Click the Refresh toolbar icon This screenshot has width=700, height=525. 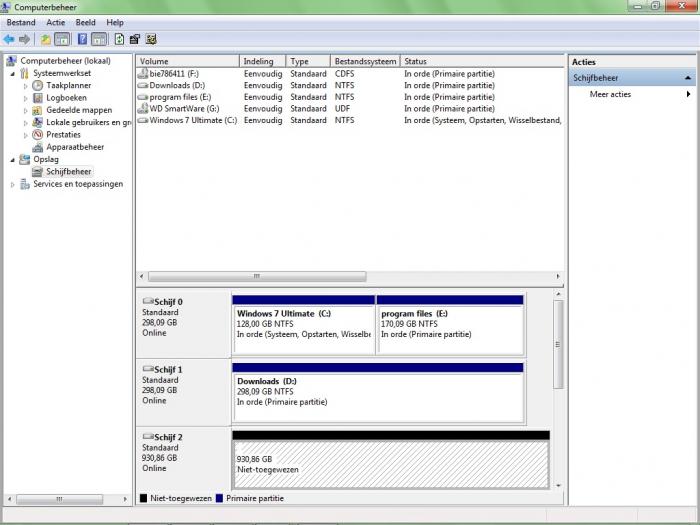coord(119,39)
